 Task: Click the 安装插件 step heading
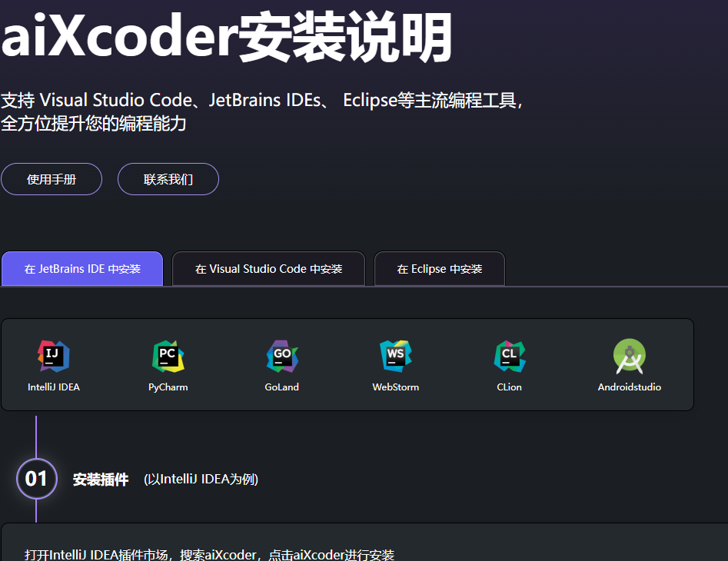(x=100, y=480)
